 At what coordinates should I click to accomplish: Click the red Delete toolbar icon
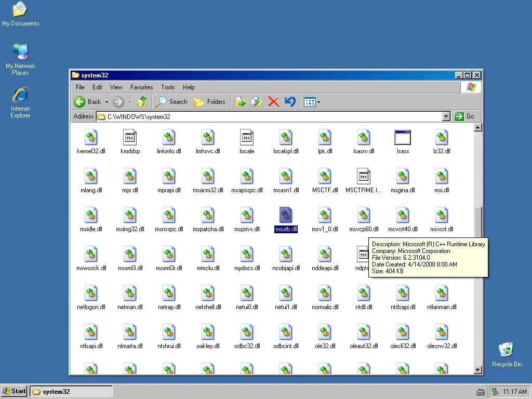tap(273, 102)
